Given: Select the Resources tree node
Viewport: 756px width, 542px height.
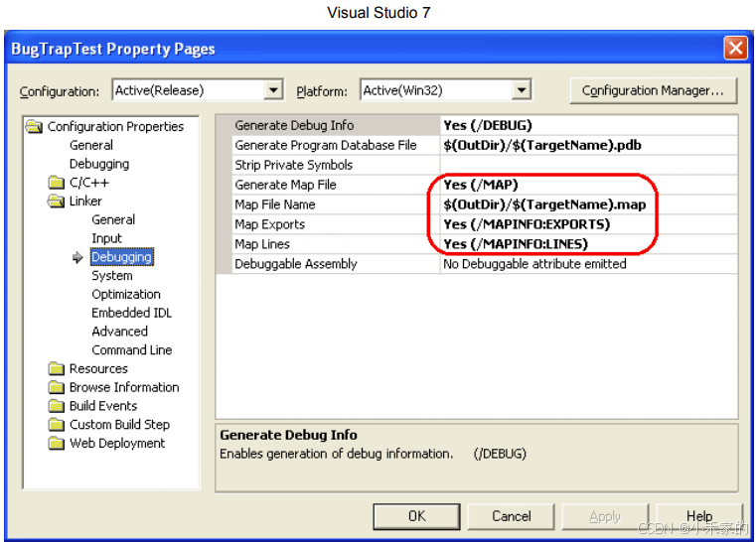Looking at the screenshot, I should 98,368.
